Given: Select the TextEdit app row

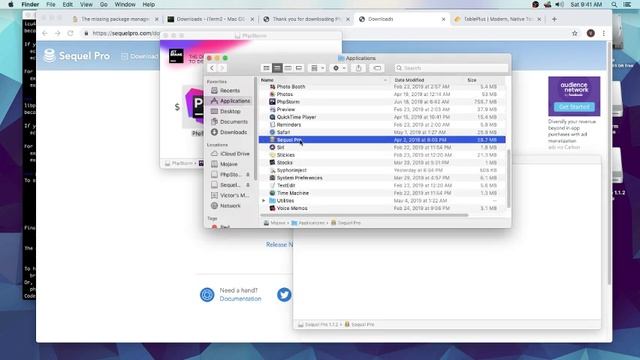Looking at the screenshot, I should tap(382, 185).
